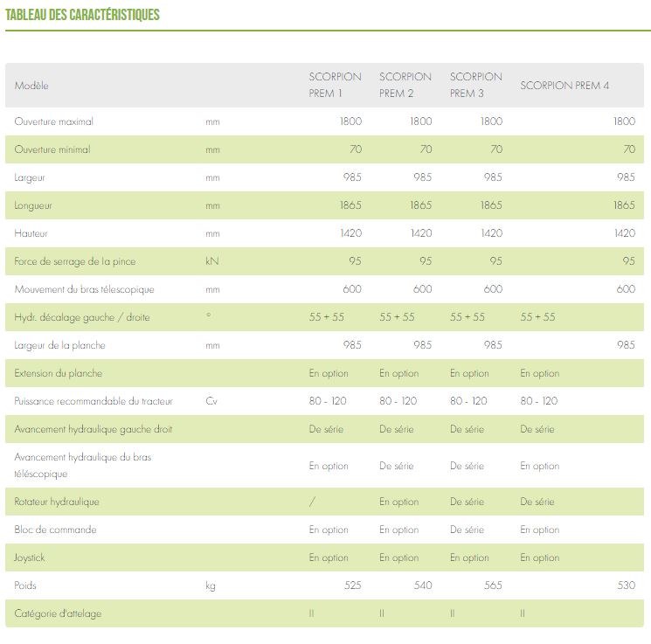Select the 'Rotateur hydraulique' row label
The width and height of the screenshot is (651, 644).
coord(57,502)
